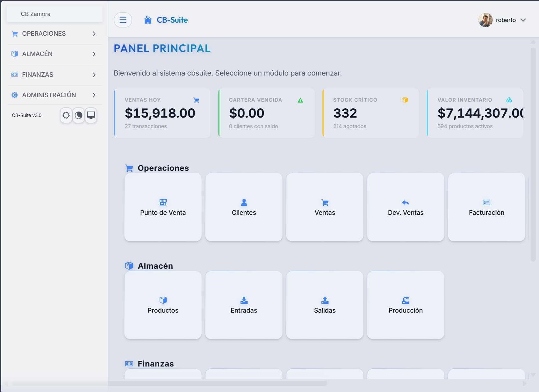Open the FINANZAS sidebar menu
539x392 pixels.
click(54, 75)
